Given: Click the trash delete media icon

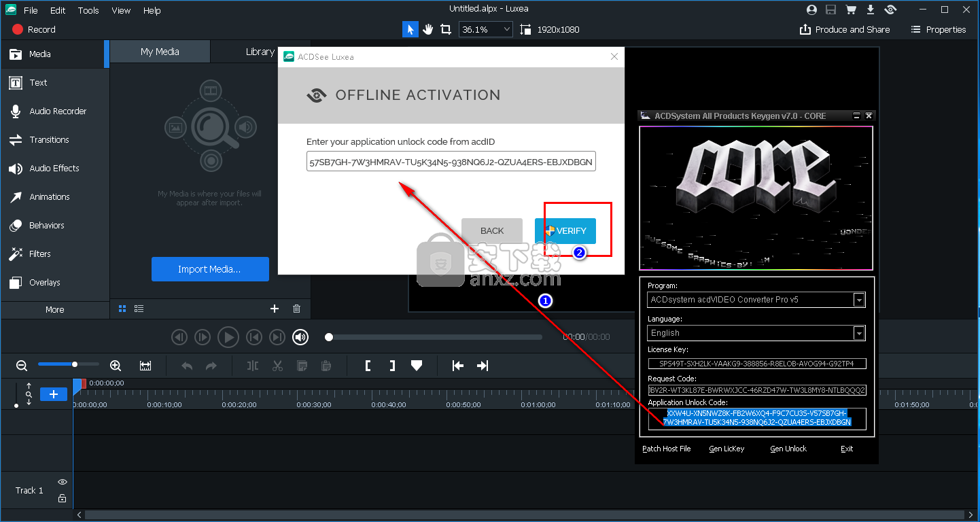Looking at the screenshot, I should point(296,309).
